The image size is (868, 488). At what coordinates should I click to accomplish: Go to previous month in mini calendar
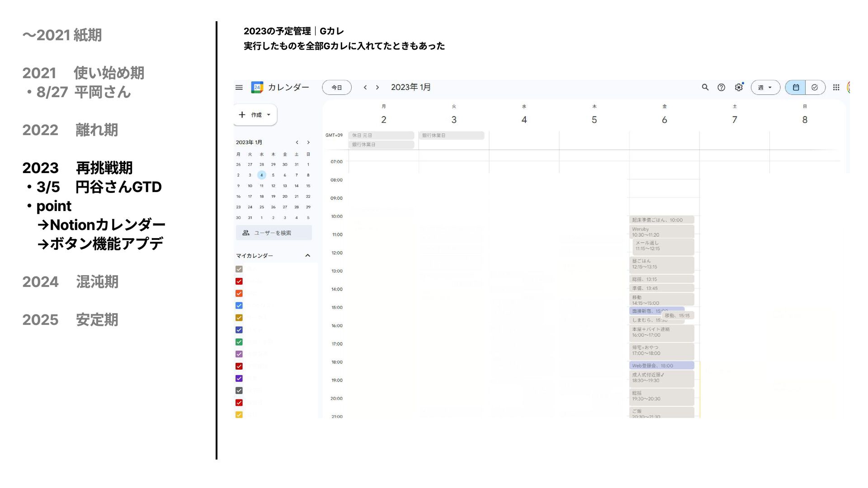coord(297,142)
